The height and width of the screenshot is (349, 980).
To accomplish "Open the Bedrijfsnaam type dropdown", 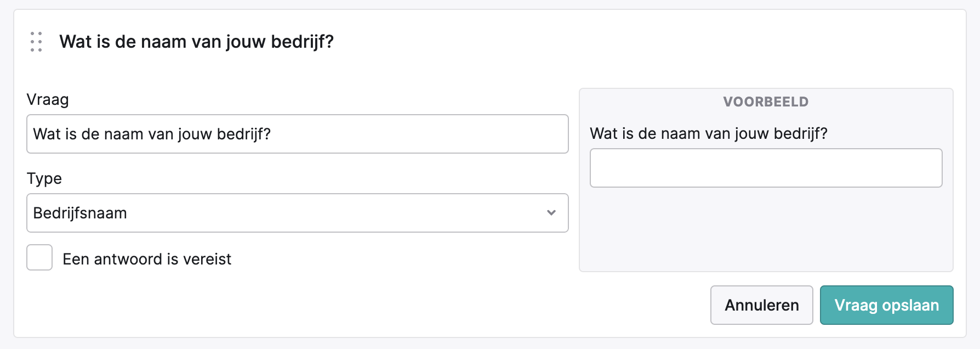I will [298, 213].
